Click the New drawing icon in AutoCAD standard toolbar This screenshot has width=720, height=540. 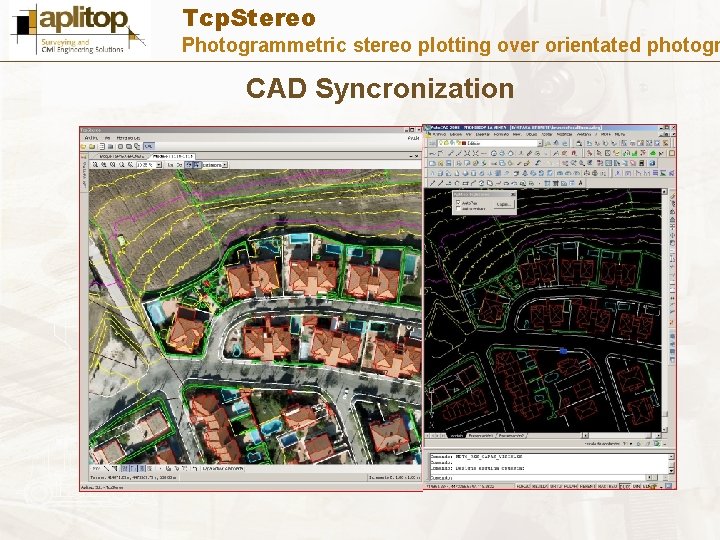(433, 163)
